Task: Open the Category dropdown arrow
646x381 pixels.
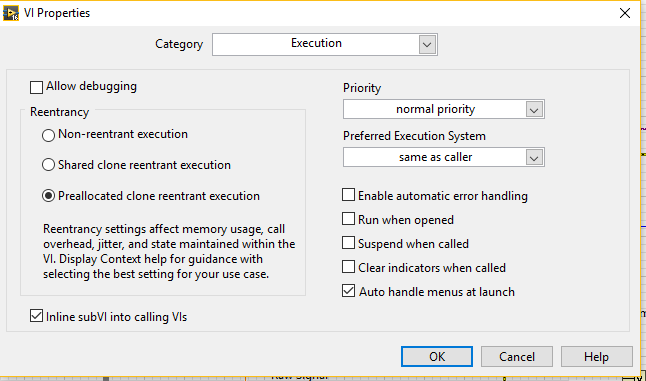Action: point(427,44)
